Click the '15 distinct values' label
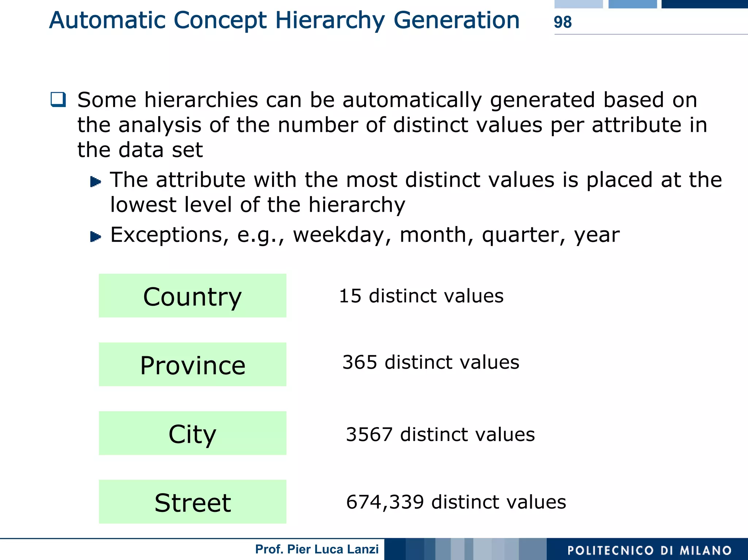Image resolution: width=748 pixels, height=560 pixels. click(421, 296)
